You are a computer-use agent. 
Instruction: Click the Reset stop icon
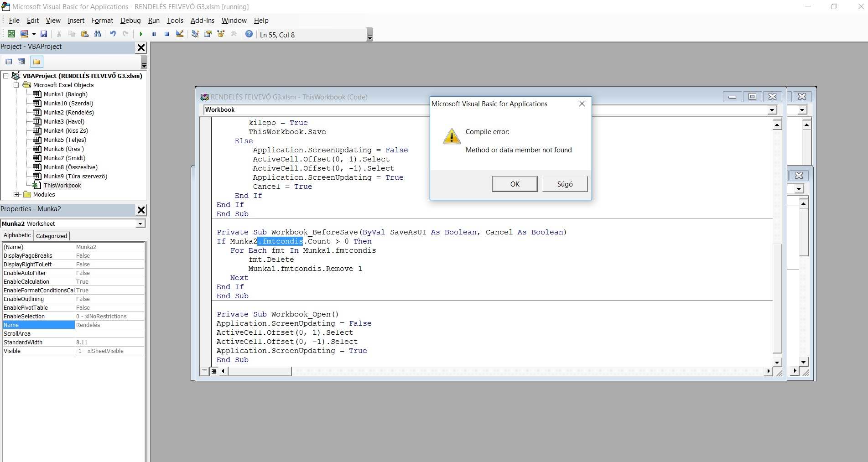[166, 34]
